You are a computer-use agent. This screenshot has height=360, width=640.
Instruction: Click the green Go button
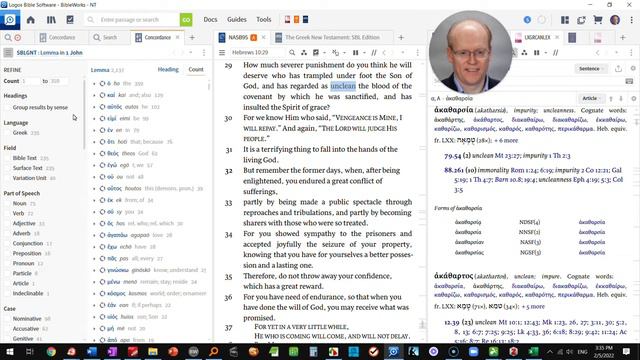[186, 20]
